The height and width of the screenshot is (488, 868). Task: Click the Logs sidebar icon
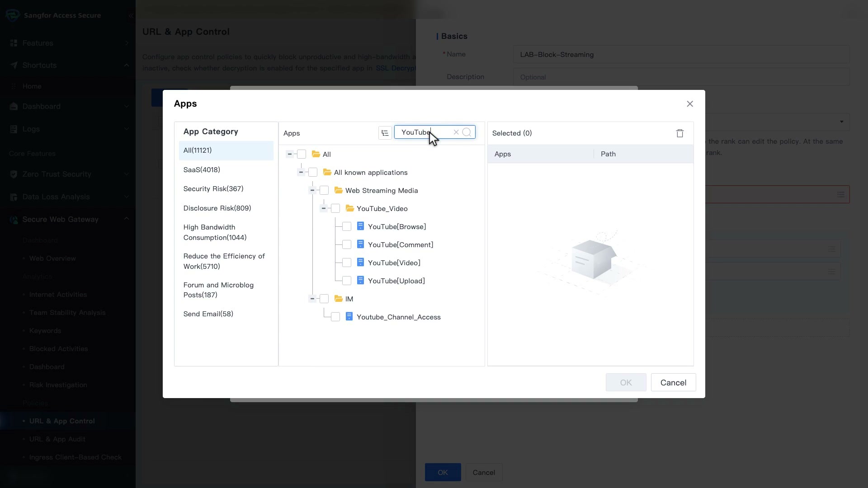14,129
